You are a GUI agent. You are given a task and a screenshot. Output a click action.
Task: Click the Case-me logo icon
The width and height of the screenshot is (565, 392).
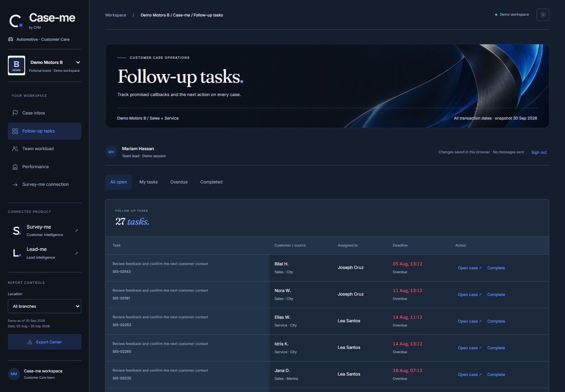click(16, 21)
